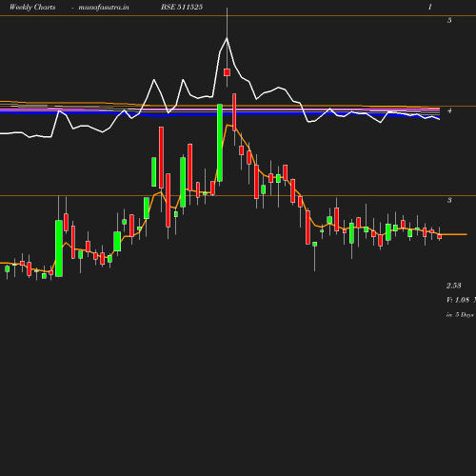Click the last red candle at chart's right end

click(x=440, y=236)
